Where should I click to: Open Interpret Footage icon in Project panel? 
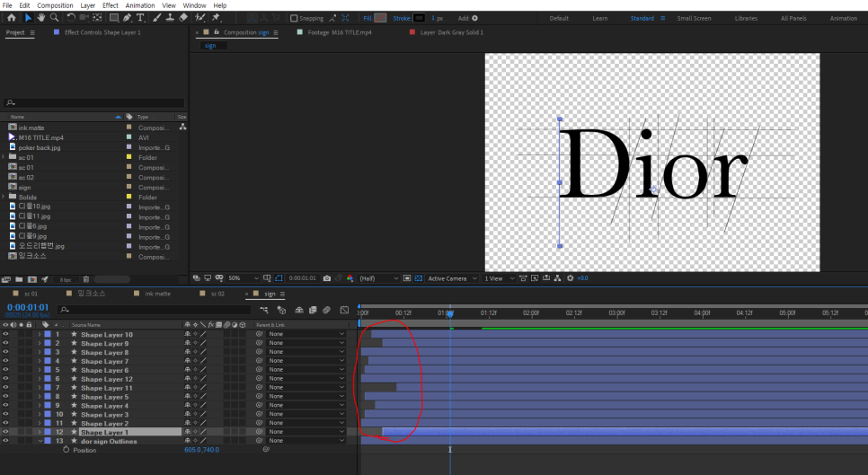6,280
